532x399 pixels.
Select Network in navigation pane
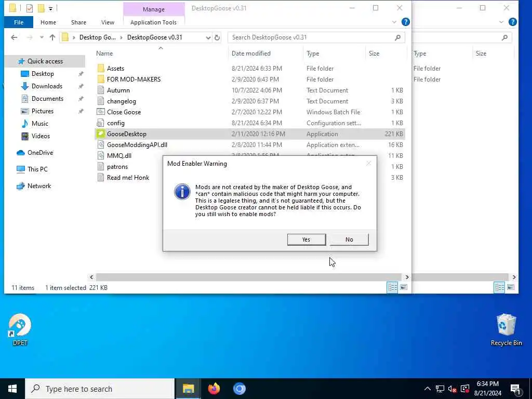click(x=39, y=186)
